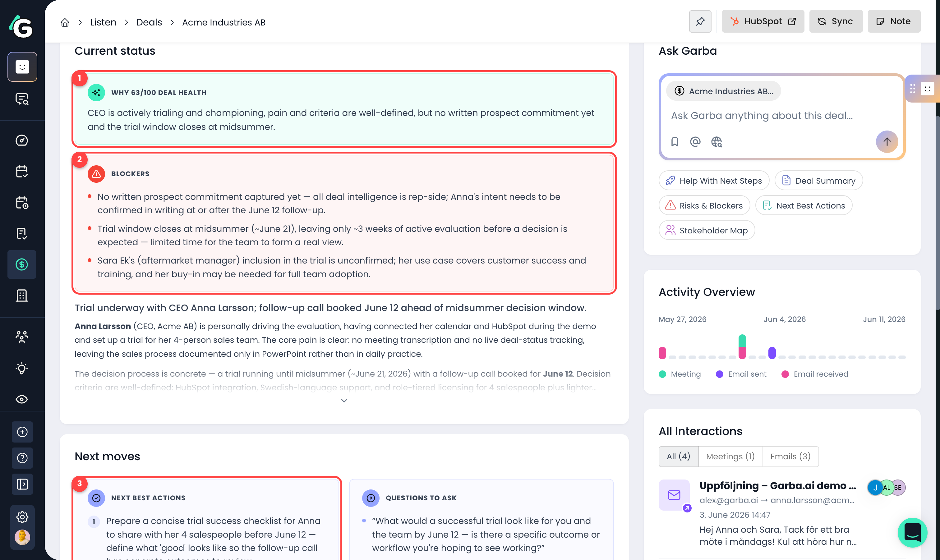Open the companies building sidebar icon

click(x=22, y=296)
